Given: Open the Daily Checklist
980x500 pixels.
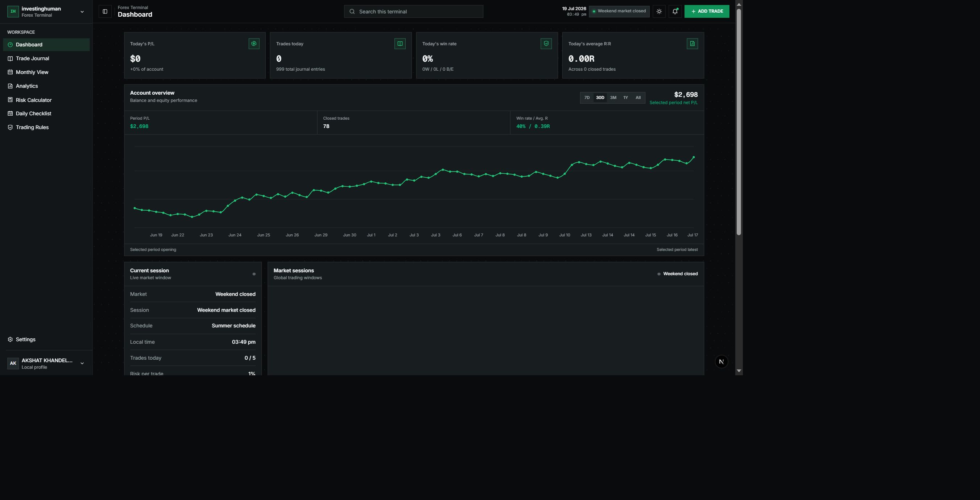Looking at the screenshot, I should click(x=46, y=113).
